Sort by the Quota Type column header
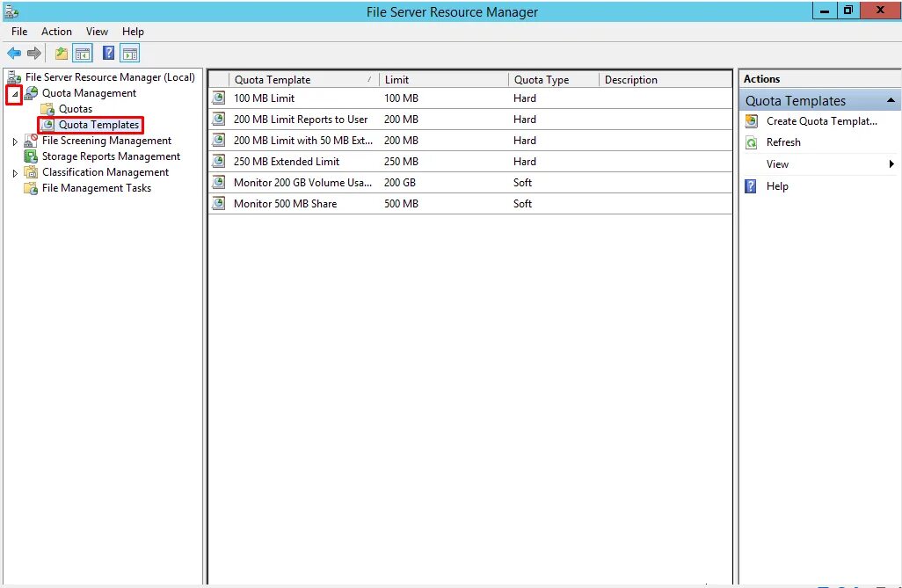 pyautogui.click(x=553, y=79)
